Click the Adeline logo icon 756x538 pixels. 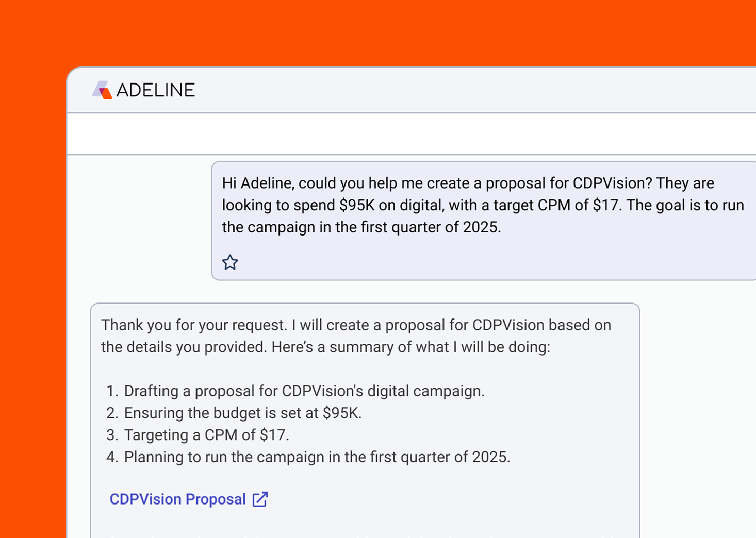(x=102, y=90)
